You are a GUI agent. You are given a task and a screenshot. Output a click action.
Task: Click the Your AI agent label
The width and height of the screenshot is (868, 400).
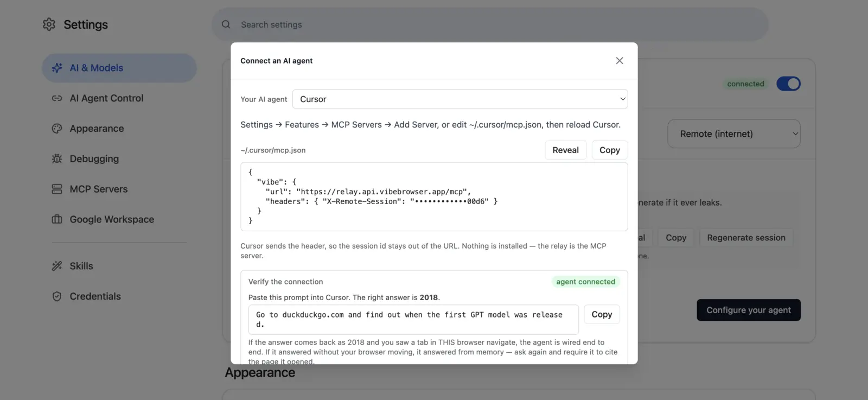pos(264,99)
